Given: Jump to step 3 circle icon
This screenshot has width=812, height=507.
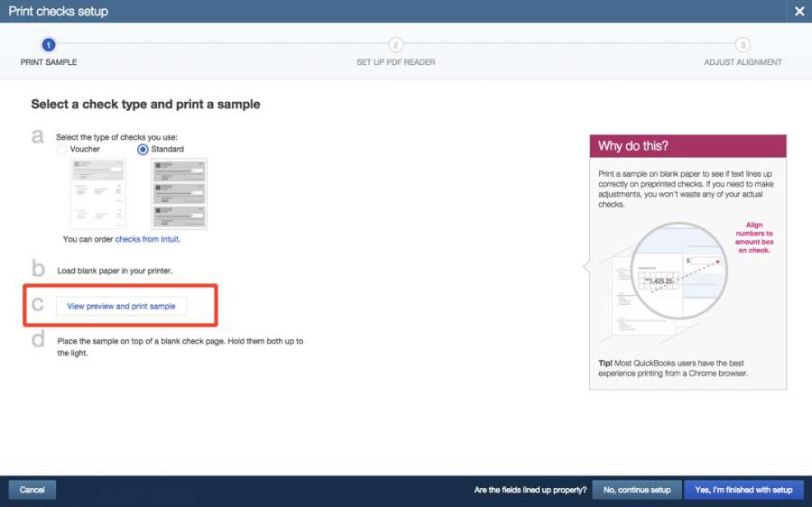Looking at the screenshot, I should pyautogui.click(x=742, y=45).
